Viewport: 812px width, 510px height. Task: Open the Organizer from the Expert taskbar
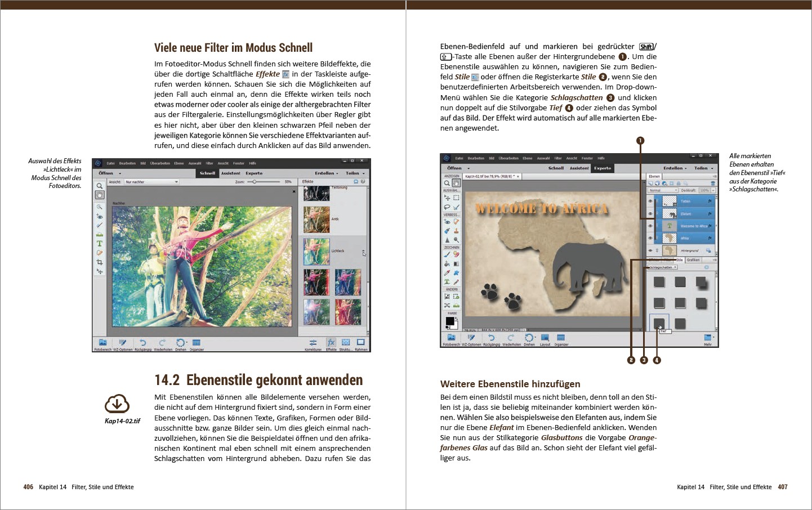[x=561, y=338]
